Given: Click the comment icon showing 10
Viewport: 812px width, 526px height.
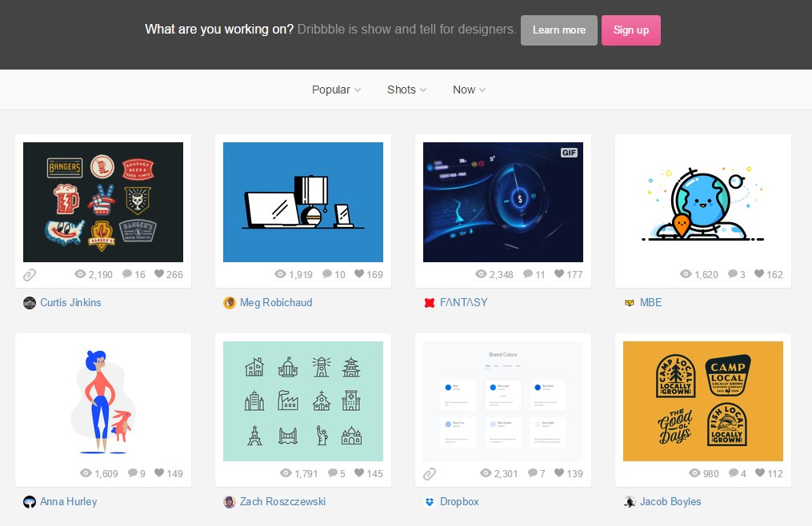Looking at the screenshot, I should point(327,274).
